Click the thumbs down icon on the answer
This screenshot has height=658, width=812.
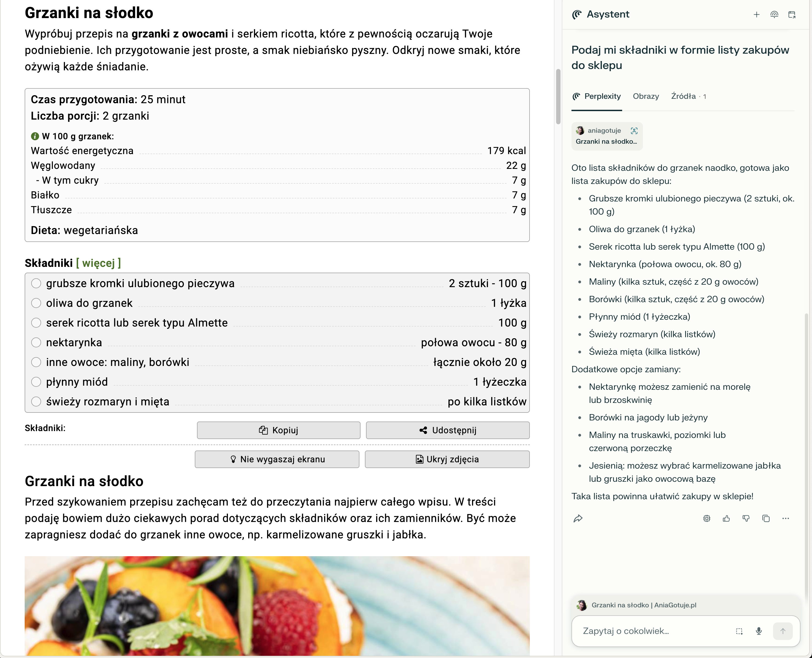click(746, 518)
